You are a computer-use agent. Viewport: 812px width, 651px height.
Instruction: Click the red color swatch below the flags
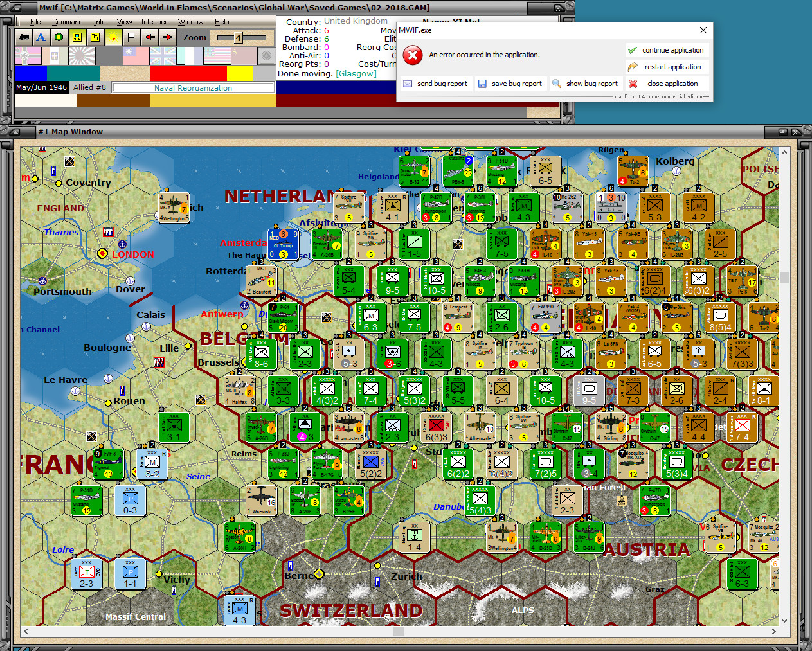(x=188, y=73)
